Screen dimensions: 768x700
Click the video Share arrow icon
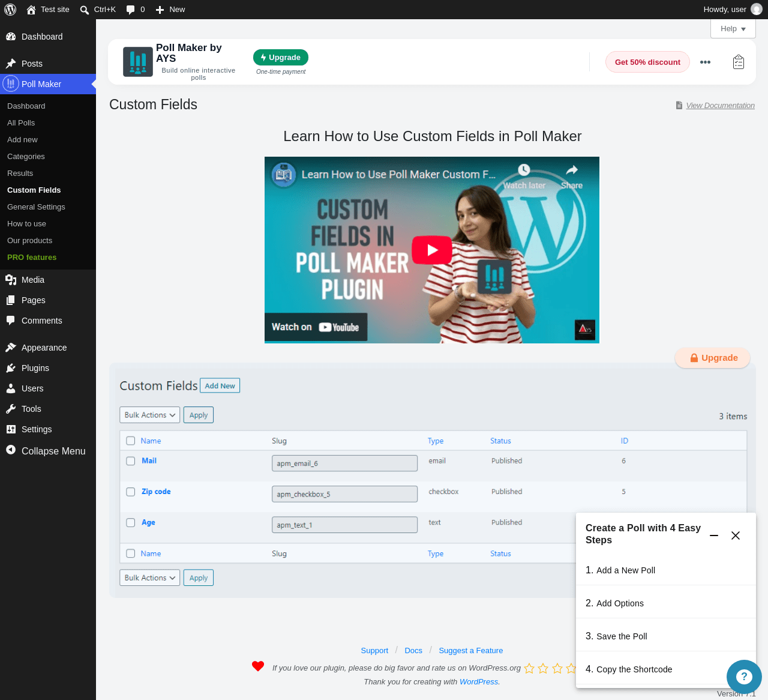tap(572, 170)
